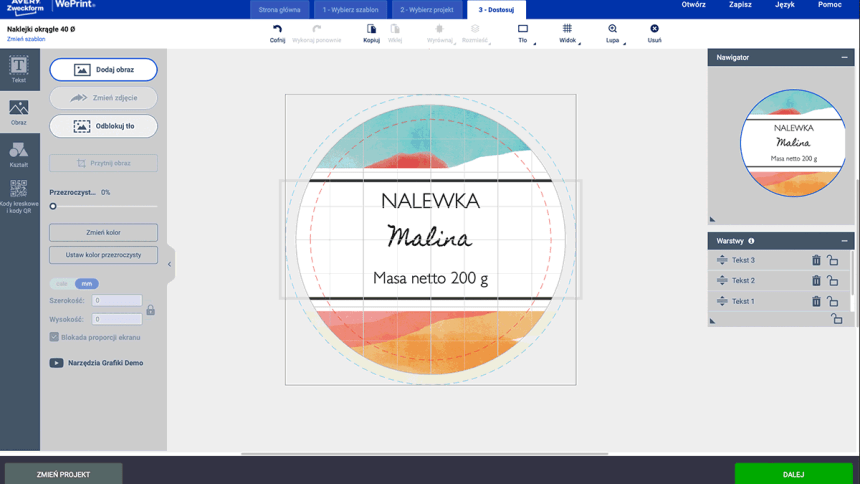Open the Język language menu
860x484 pixels.
point(784,5)
